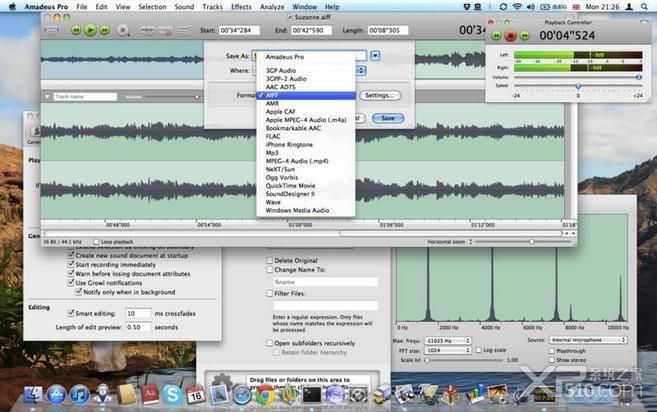Screen dimensions: 657x412
Task: Enable Filter Files checkbox
Action: pyautogui.click(x=269, y=293)
